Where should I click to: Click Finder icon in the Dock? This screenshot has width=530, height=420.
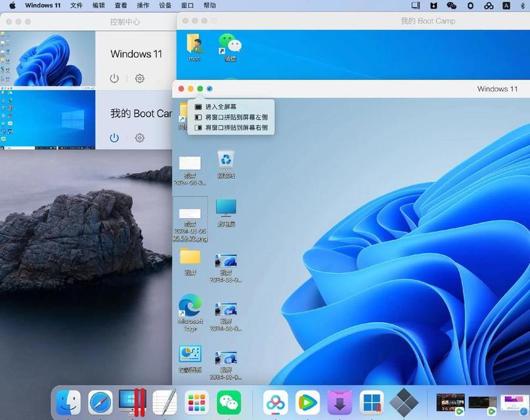coord(68,402)
